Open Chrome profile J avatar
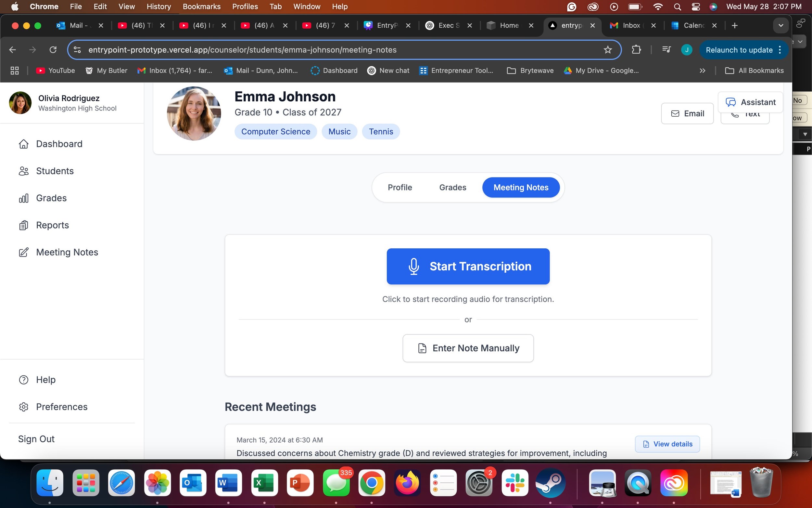The image size is (812, 508). [686, 50]
